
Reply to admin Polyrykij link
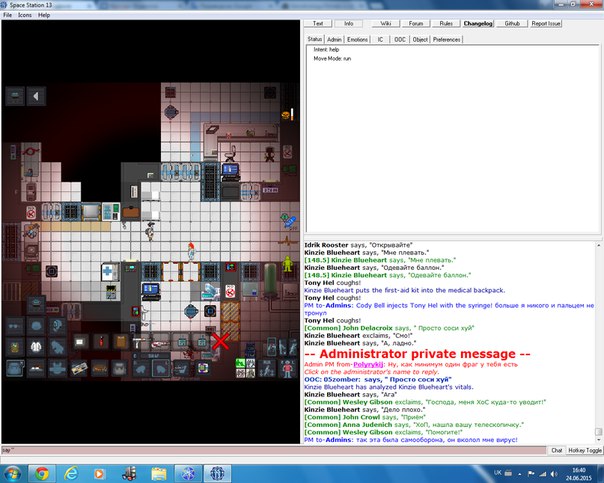click(368, 364)
